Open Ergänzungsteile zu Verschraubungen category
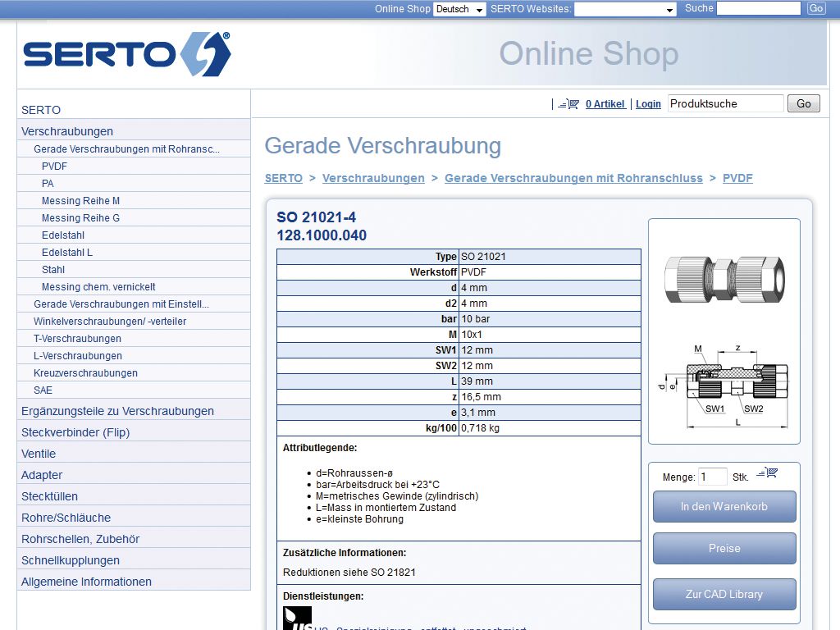 [x=117, y=411]
